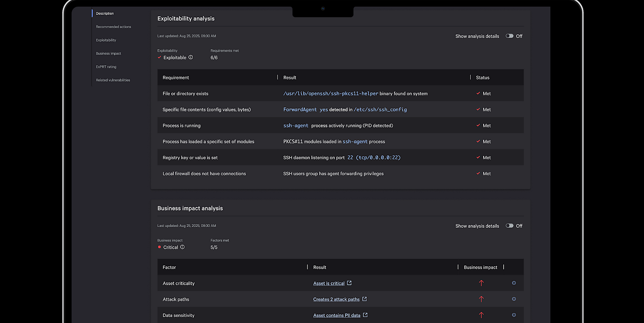Viewport: 644px width, 323px height.
Task: Select Recommended actions in the sidebar
Action: click(x=113, y=27)
